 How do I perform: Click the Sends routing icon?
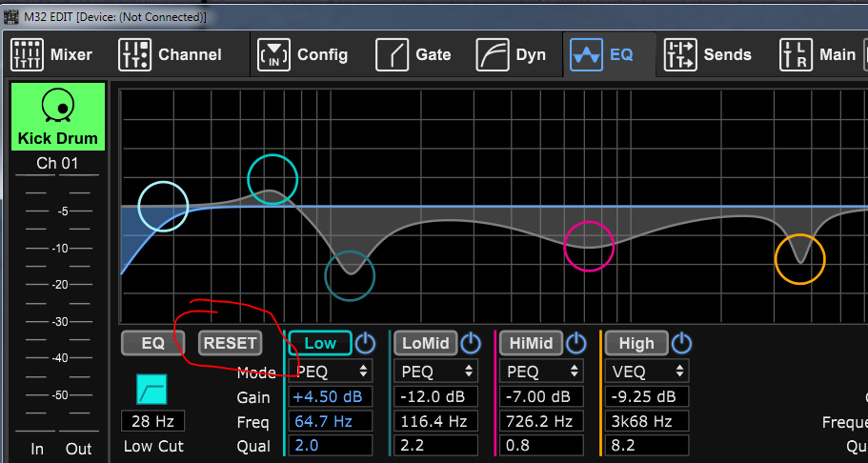pos(680,55)
